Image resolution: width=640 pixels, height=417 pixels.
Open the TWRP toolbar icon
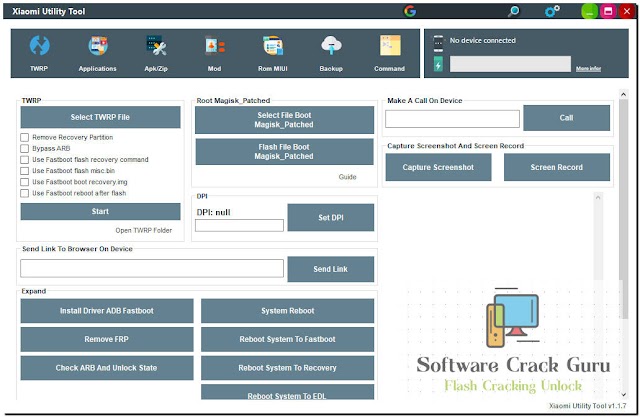tap(39, 46)
